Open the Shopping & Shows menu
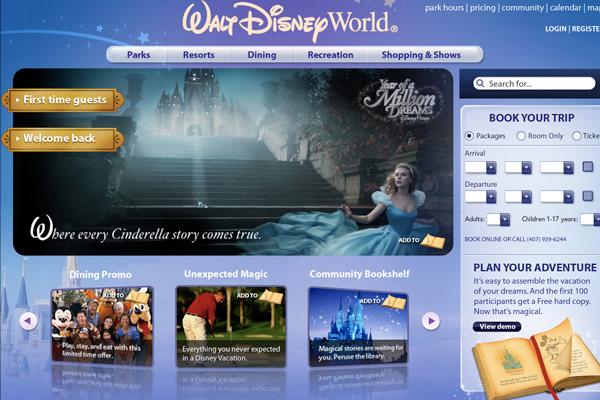 (421, 55)
